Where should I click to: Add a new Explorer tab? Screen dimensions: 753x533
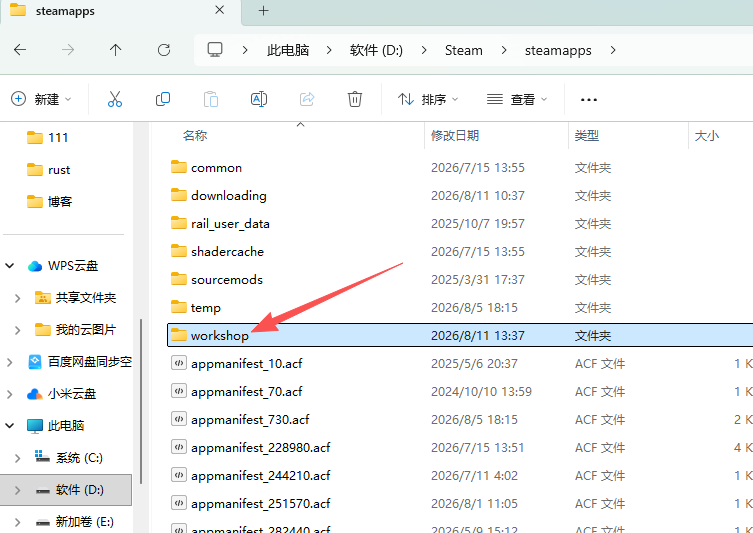click(263, 11)
